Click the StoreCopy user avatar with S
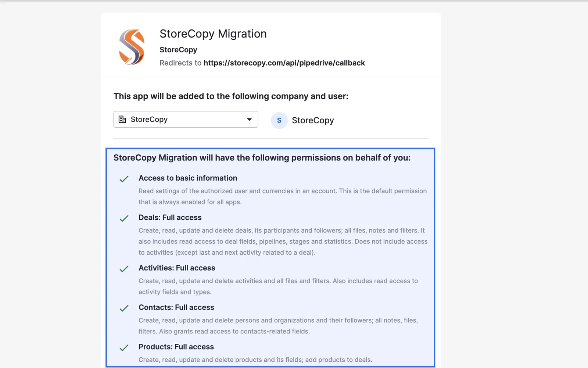Viewport: 588px width, 368px height. [279, 120]
